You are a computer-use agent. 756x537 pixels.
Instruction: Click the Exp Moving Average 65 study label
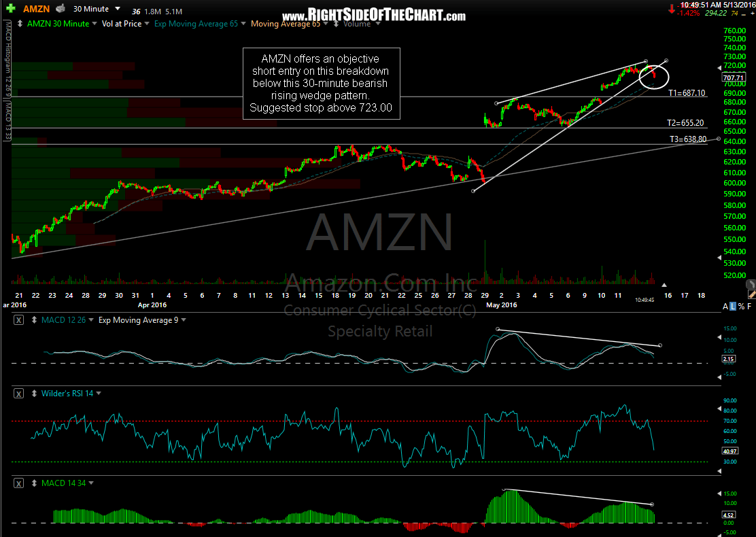(196, 24)
